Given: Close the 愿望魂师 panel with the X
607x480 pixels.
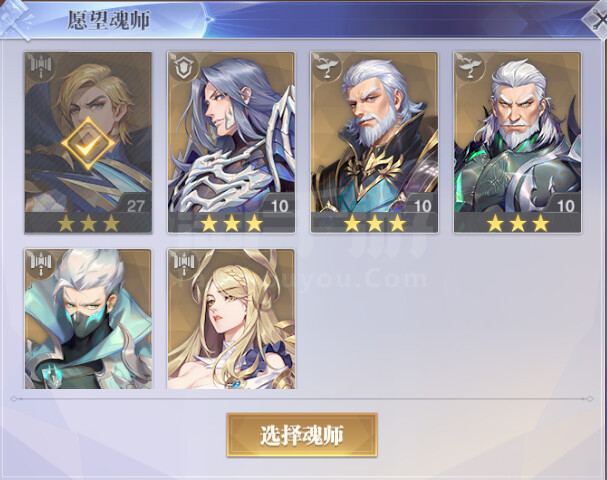Looking at the screenshot, I should click(596, 21).
